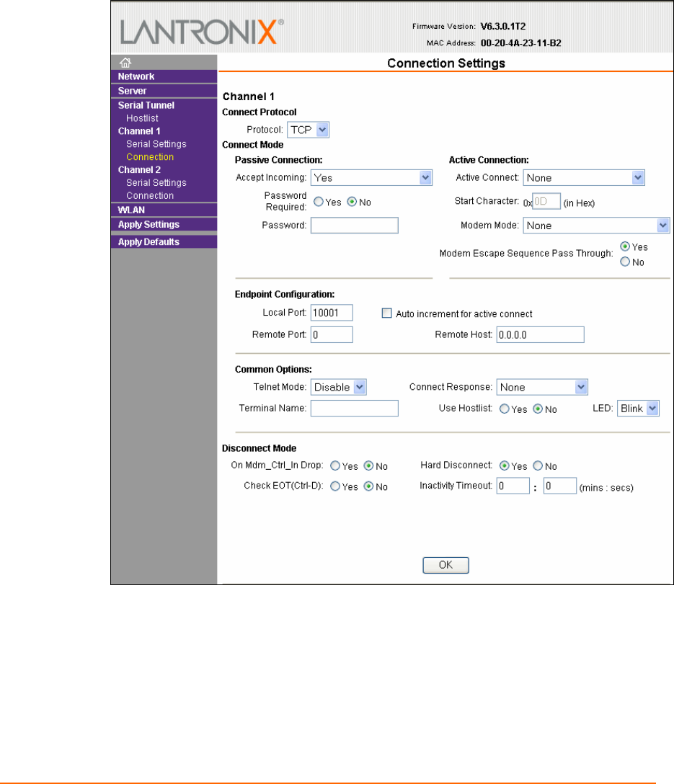Viewport: 674px width, 784px height.
Task: Set On Mdm_Ctrl_In Drop to No
Action: 368,466
